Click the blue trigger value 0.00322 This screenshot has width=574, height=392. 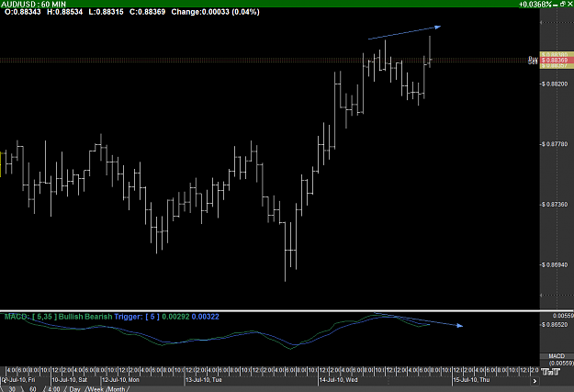205,317
